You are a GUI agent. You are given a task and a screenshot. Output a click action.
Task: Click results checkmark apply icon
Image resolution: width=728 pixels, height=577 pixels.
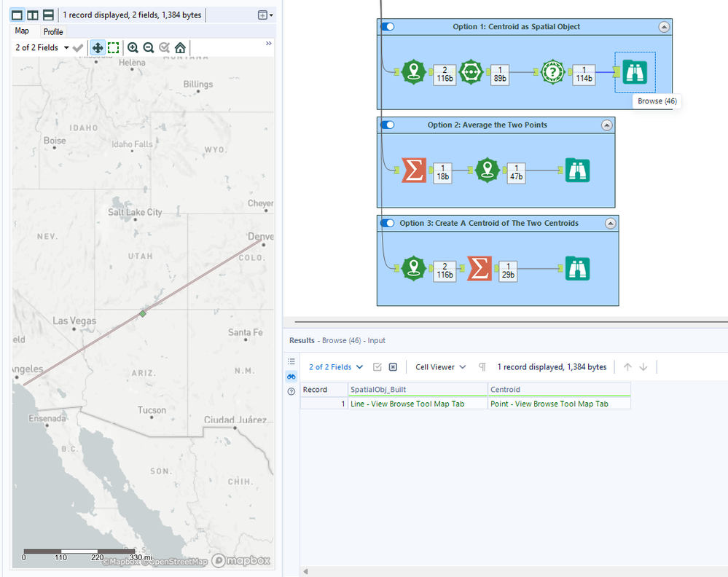click(x=377, y=367)
